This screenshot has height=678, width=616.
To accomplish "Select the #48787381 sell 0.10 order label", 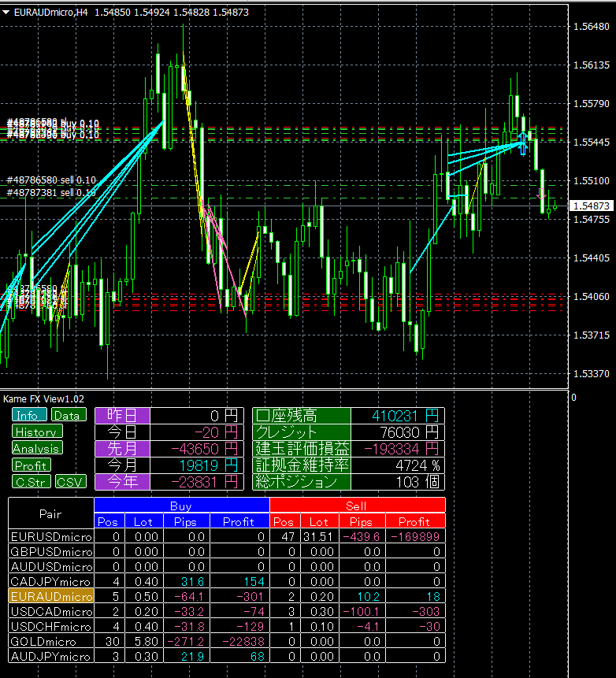I will [x=51, y=192].
